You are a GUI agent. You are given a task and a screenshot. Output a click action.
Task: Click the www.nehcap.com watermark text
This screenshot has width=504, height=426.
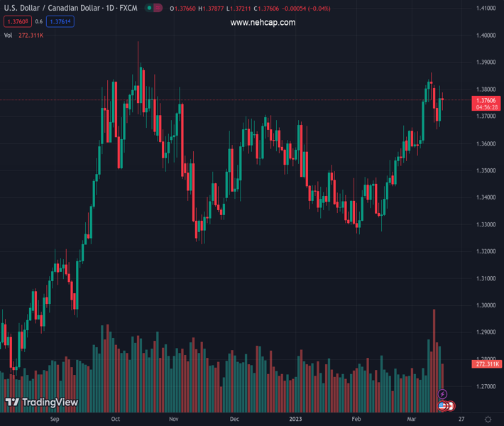tap(263, 23)
